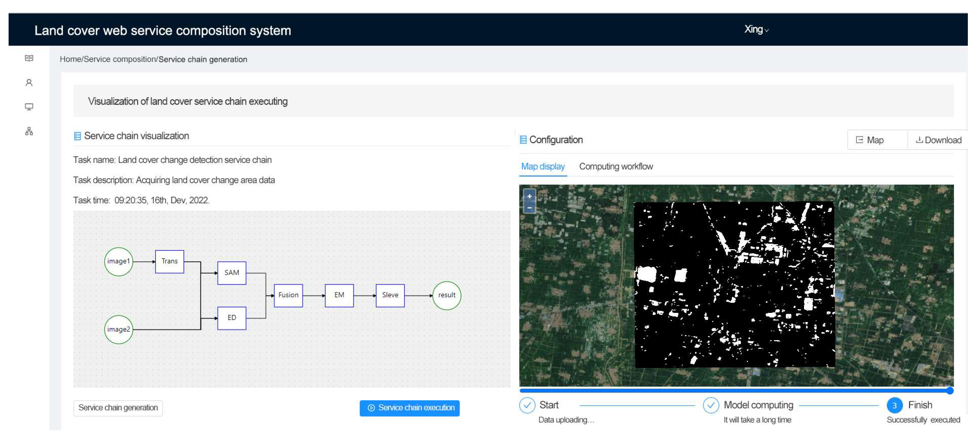
Task: Select the Fusion node in service chain
Action: [288, 295]
